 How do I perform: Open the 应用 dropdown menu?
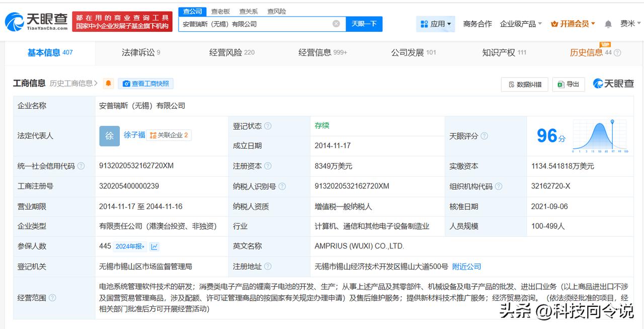pyautogui.click(x=436, y=24)
